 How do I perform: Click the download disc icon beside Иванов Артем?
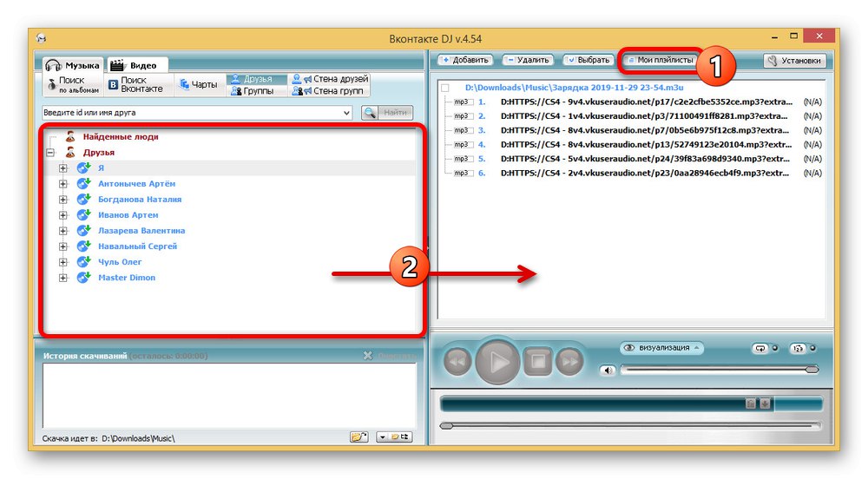pos(83,214)
